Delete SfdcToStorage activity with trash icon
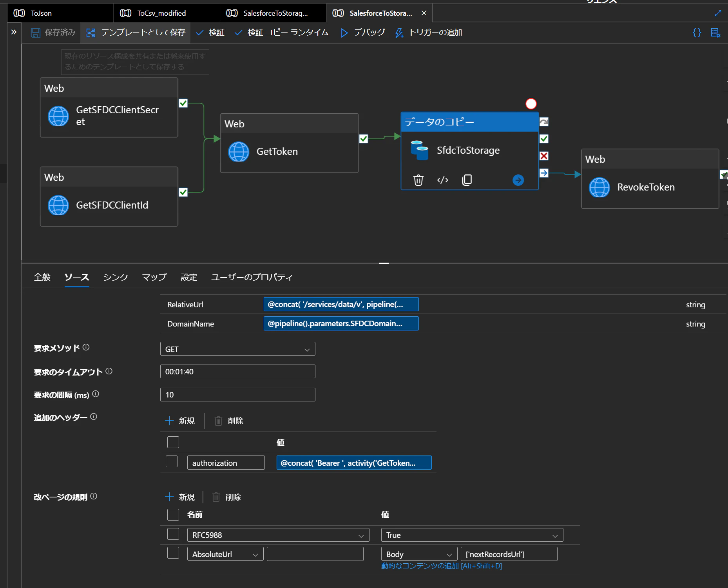 pyautogui.click(x=418, y=180)
